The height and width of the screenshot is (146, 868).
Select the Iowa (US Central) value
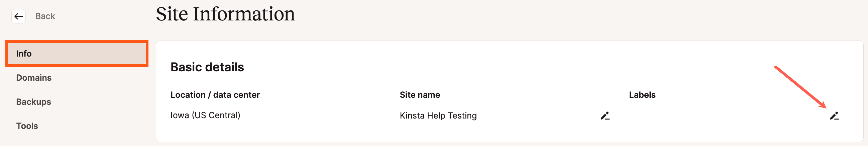pyautogui.click(x=205, y=115)
